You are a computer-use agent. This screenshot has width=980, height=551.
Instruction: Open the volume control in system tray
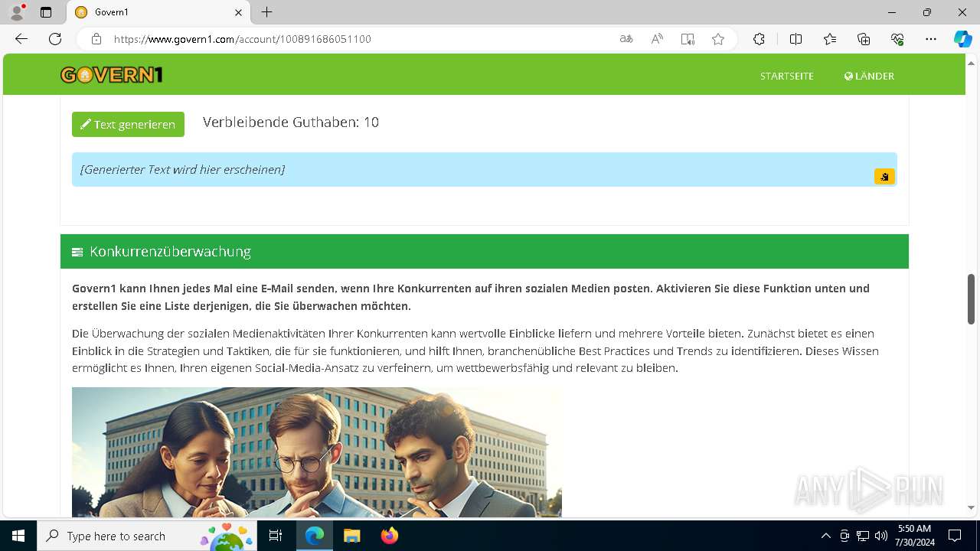[880, 536]
